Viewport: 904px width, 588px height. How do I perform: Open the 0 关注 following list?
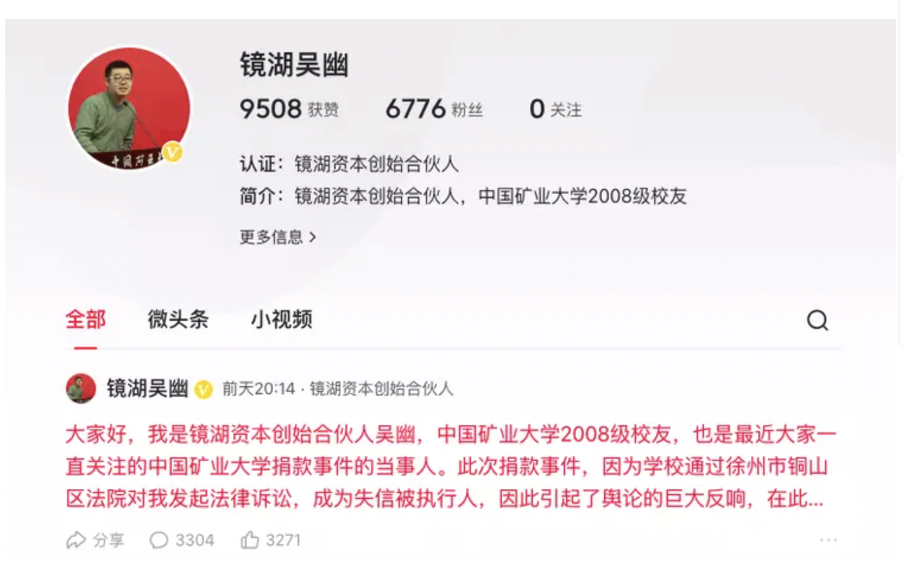pyautogui.click(x=555, y=109)
